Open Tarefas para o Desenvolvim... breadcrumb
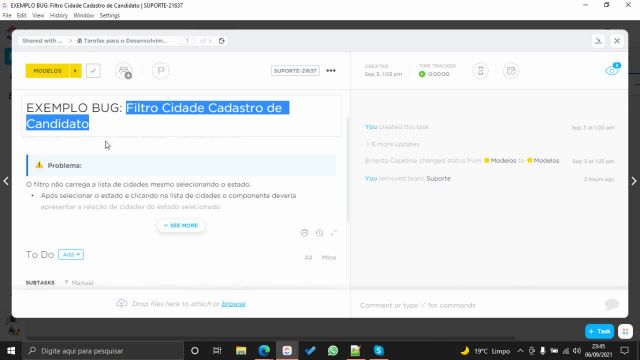The image size is (640, 360). (122, 41)
